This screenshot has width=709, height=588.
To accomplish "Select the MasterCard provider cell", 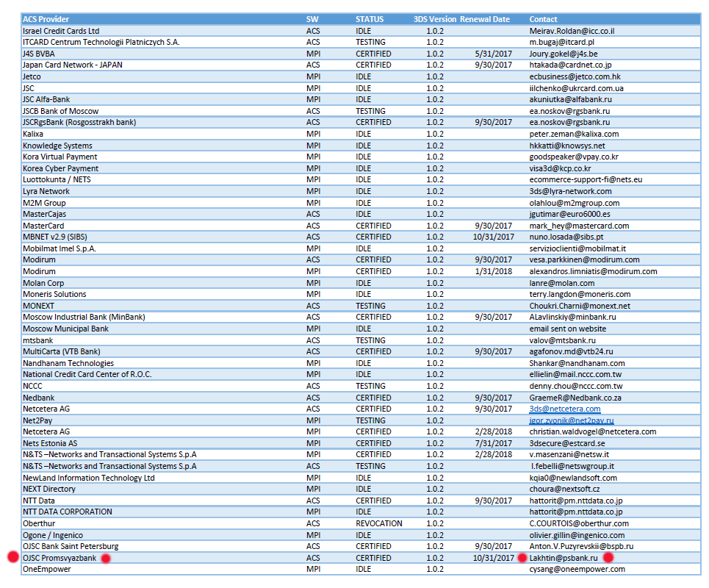I will (43, 226).
